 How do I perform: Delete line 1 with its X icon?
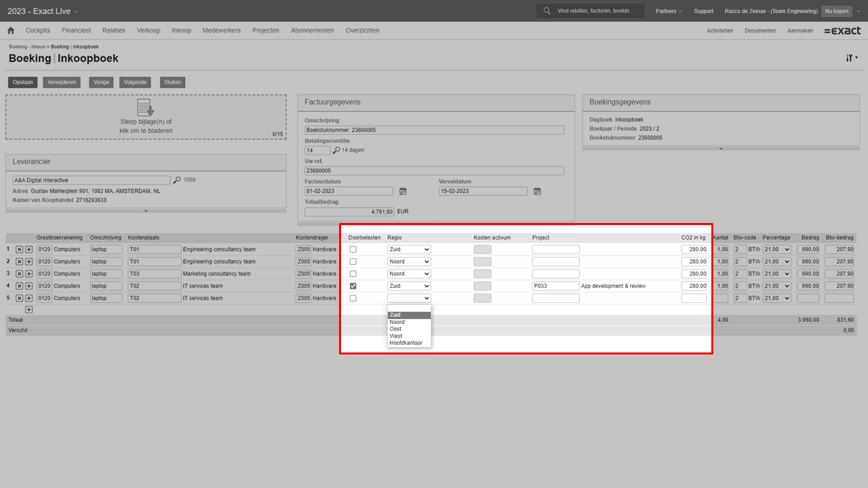[19, 249]
